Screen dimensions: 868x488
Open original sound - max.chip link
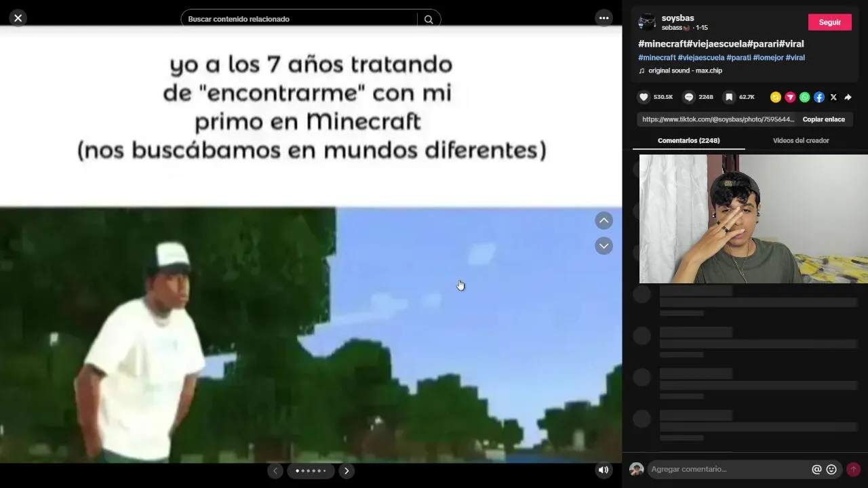[685, 70]
